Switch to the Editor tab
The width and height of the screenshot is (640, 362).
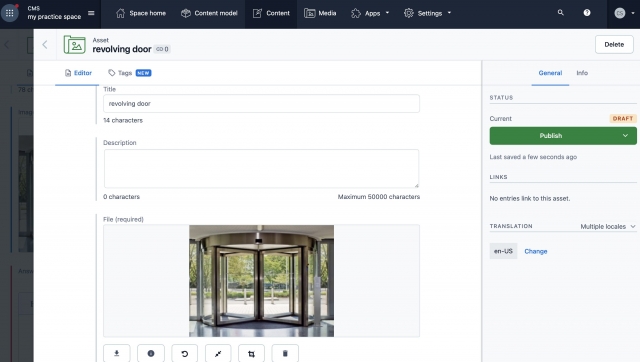78,73
